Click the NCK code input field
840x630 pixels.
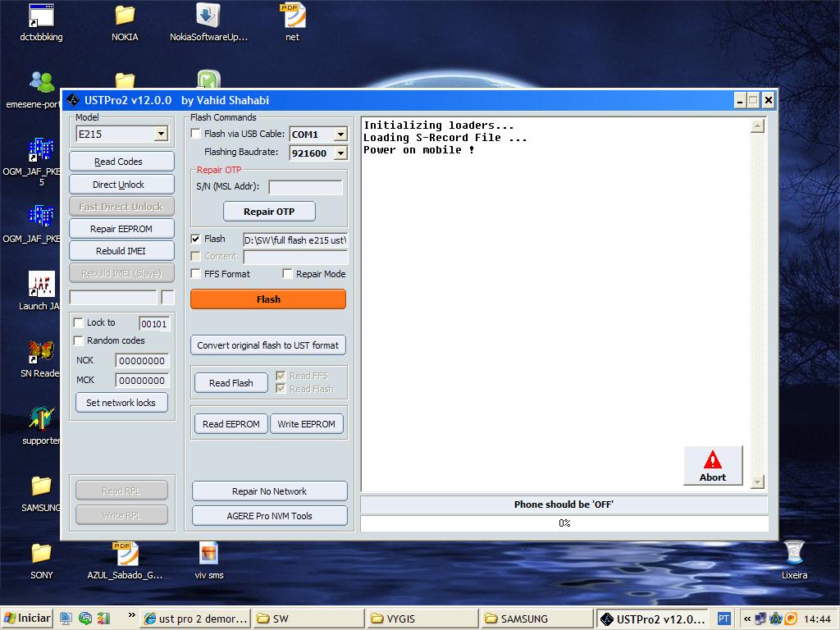coord(142,361)
